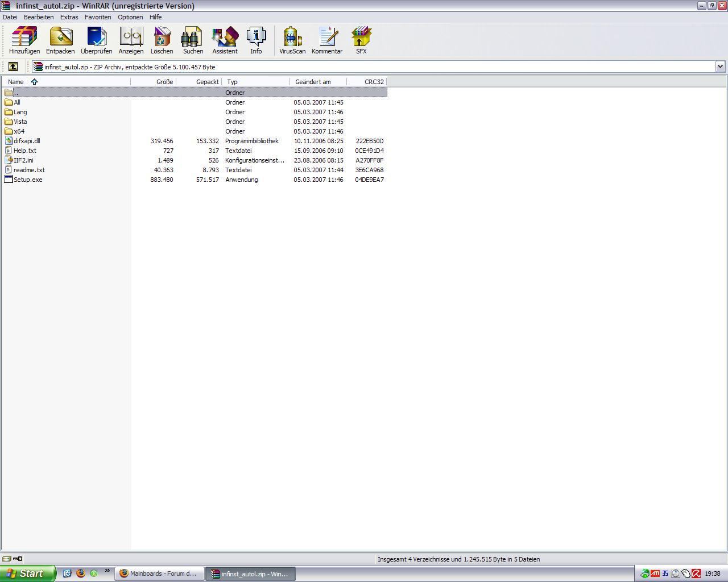This screenshot has height=582, width=728.
Task: Expand quick launch overflow chevron
Action: click(107, 571)
